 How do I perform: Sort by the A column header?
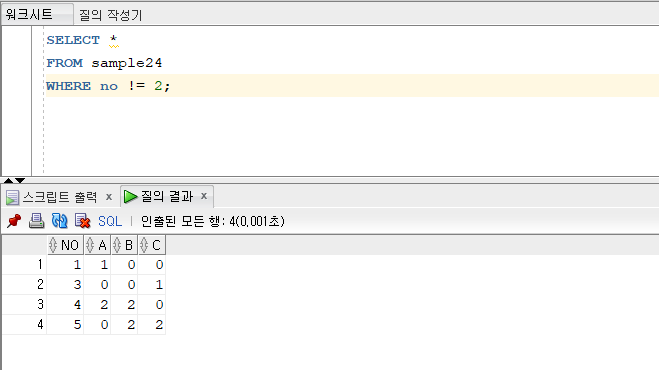pos(98,245)
